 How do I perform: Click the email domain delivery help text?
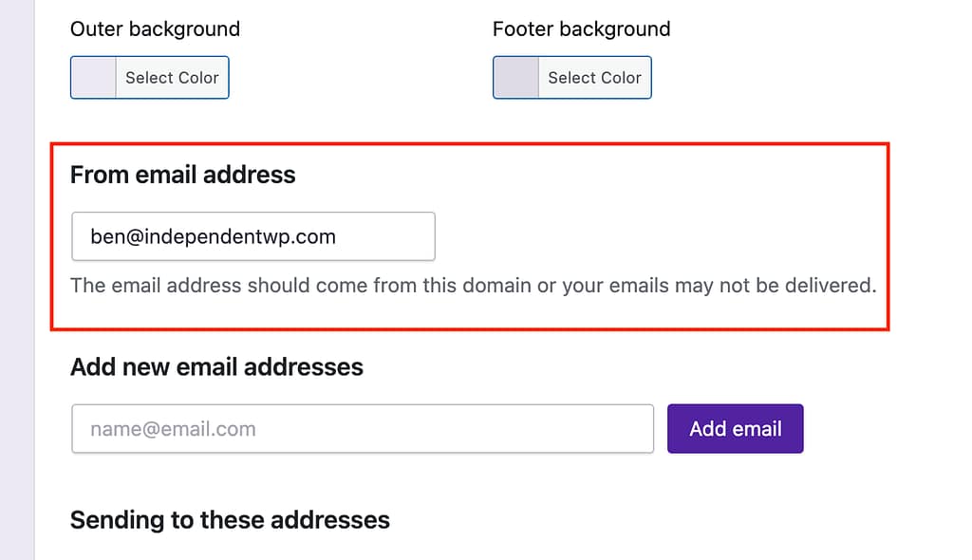473,285
